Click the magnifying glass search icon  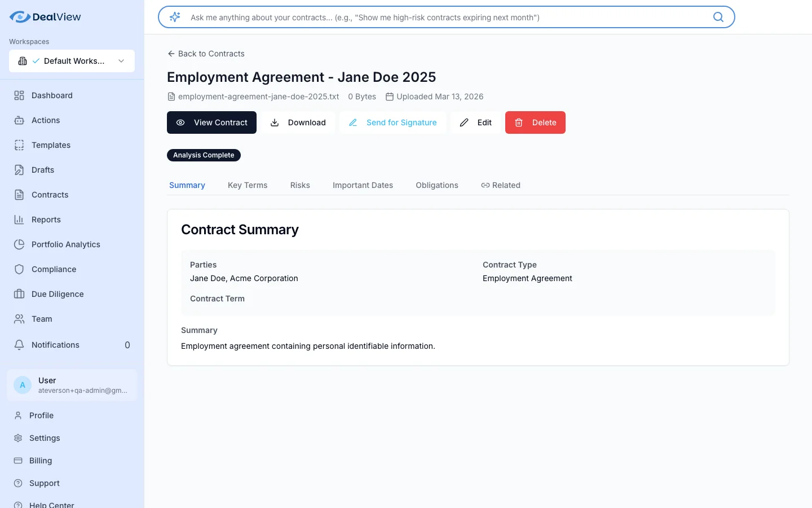(x=718, y=17)
